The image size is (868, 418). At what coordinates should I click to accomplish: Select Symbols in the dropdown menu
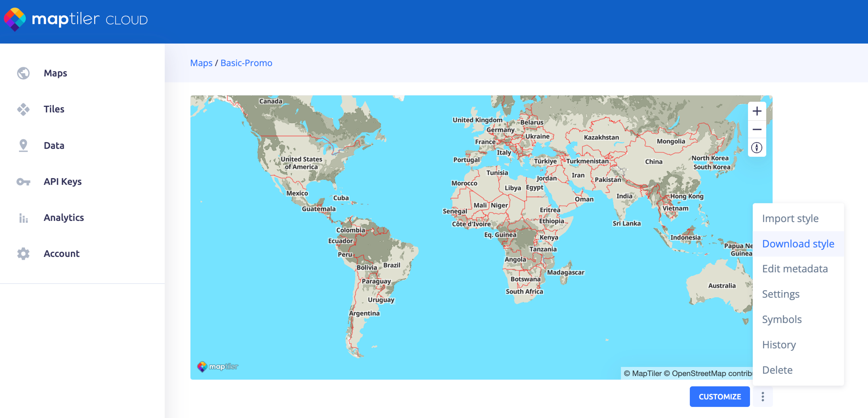click(x=782, y=319)
